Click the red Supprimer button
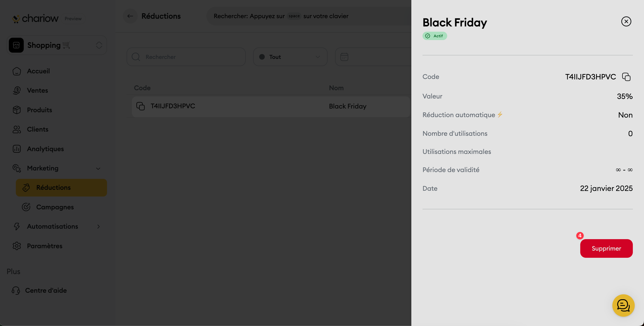 (x=606, y=248)
